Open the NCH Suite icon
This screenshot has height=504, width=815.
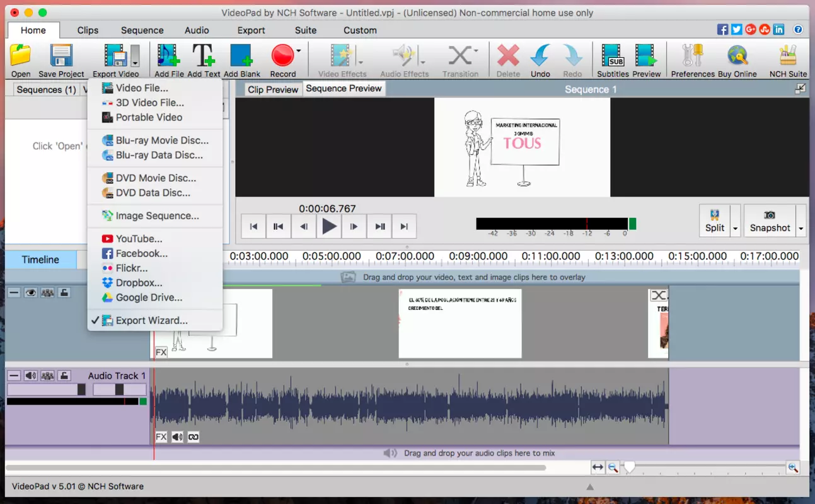click(x=788, y=56)
